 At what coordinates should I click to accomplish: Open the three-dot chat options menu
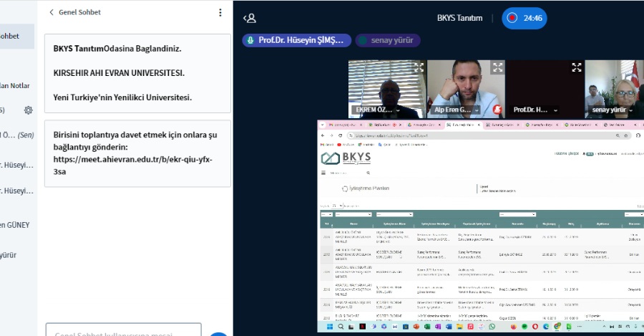click(220, 12)
